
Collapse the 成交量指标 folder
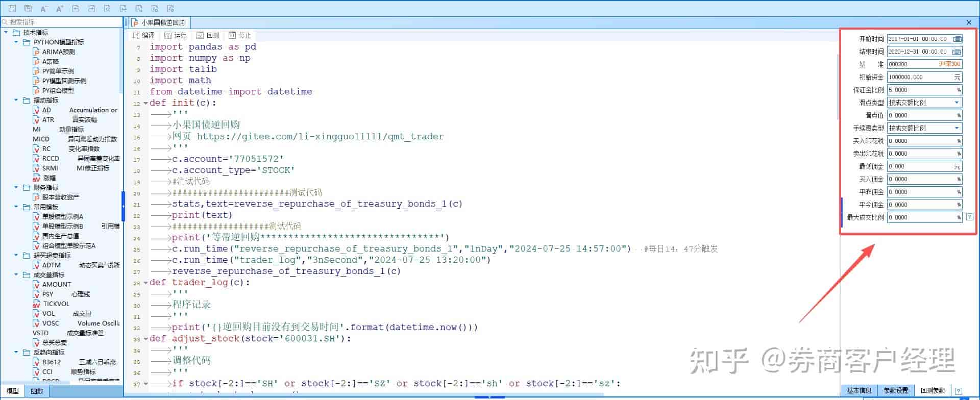16,274
